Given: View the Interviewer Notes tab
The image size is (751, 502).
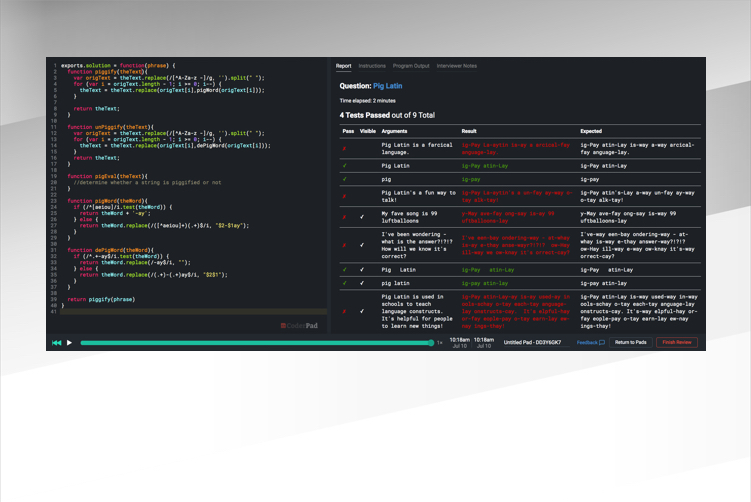Looking at the screenshot, I should pyautogui.click(x=457, y=65).
